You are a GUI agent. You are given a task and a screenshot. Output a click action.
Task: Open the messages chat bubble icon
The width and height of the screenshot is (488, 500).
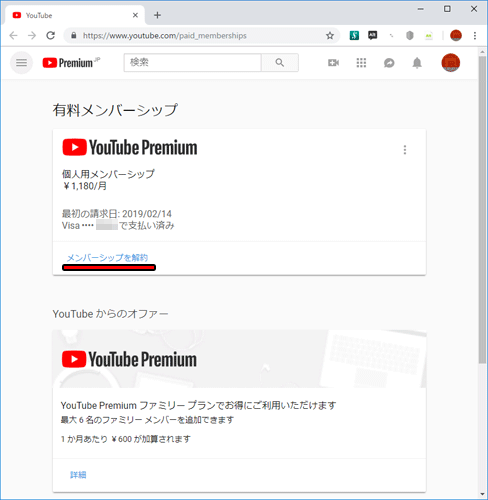click(389, 63)
